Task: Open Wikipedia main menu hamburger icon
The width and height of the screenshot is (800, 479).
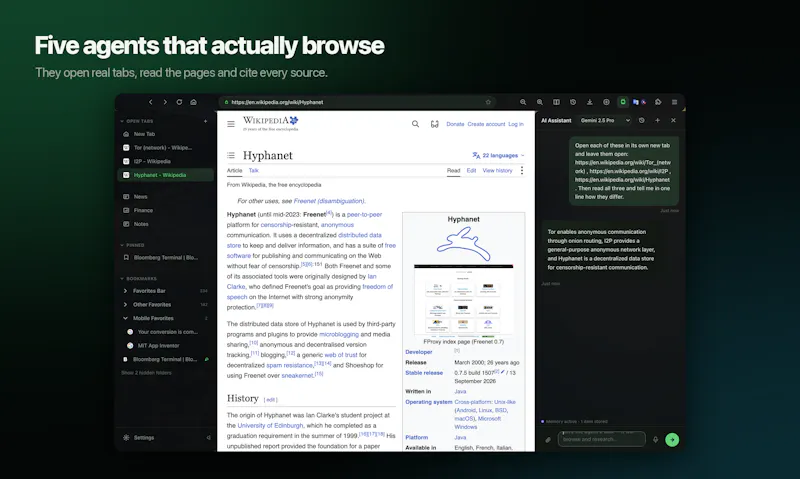Action: pyautogui.click(x=231, y=124)
